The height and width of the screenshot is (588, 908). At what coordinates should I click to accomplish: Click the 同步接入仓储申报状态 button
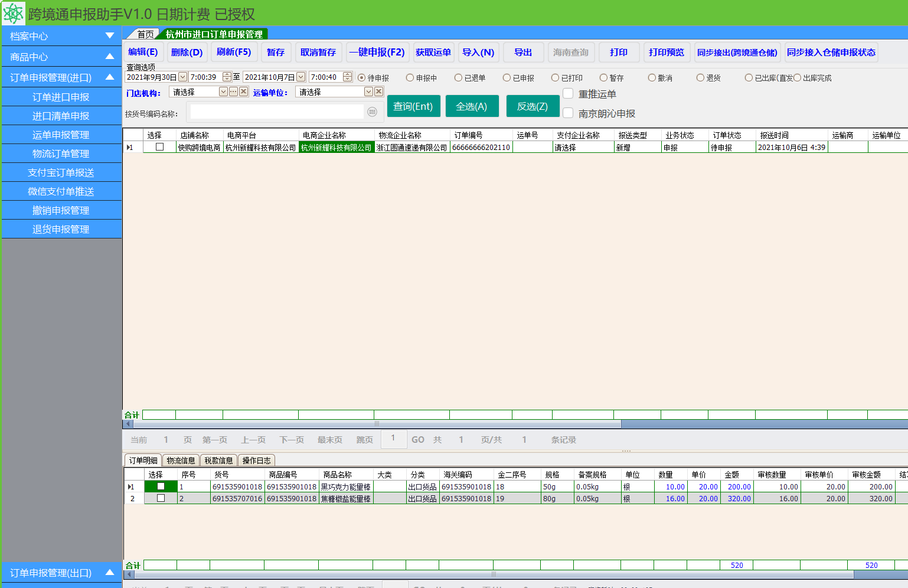tap(831, 52)
